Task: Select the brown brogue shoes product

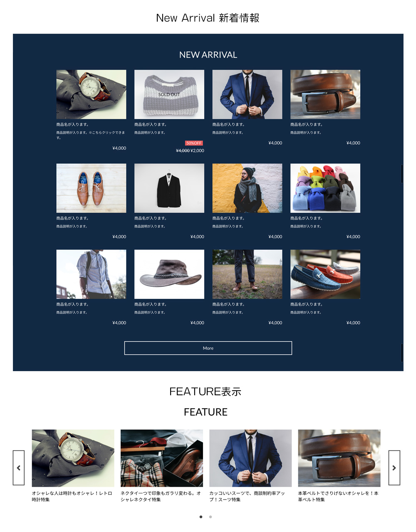Action: pos(91,188)
